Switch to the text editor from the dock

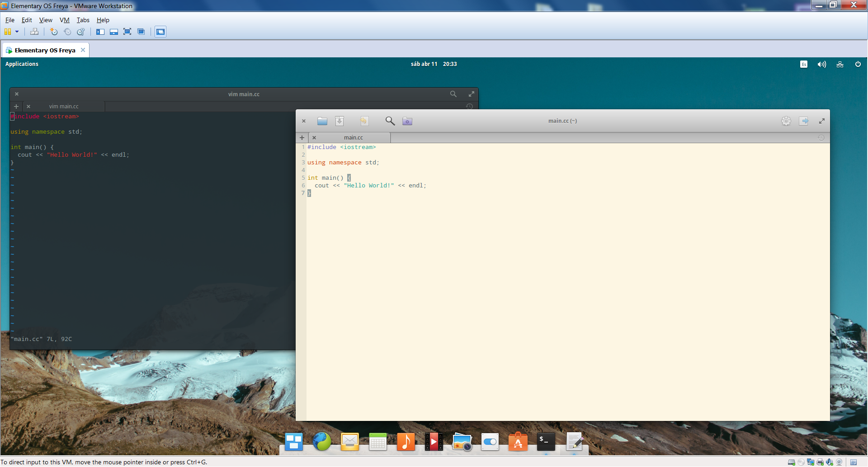coord(574,442)
